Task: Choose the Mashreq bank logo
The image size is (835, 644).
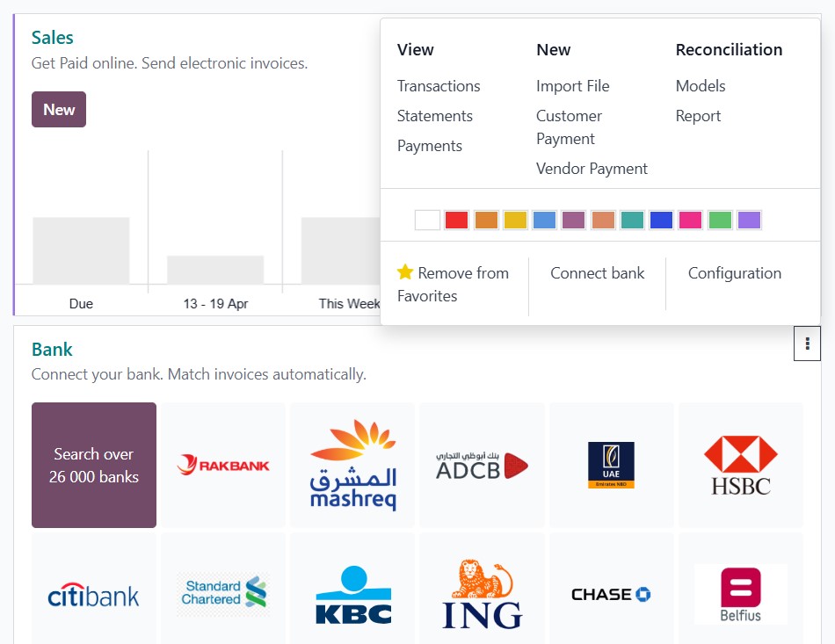Action: click(x=352, y=465)
